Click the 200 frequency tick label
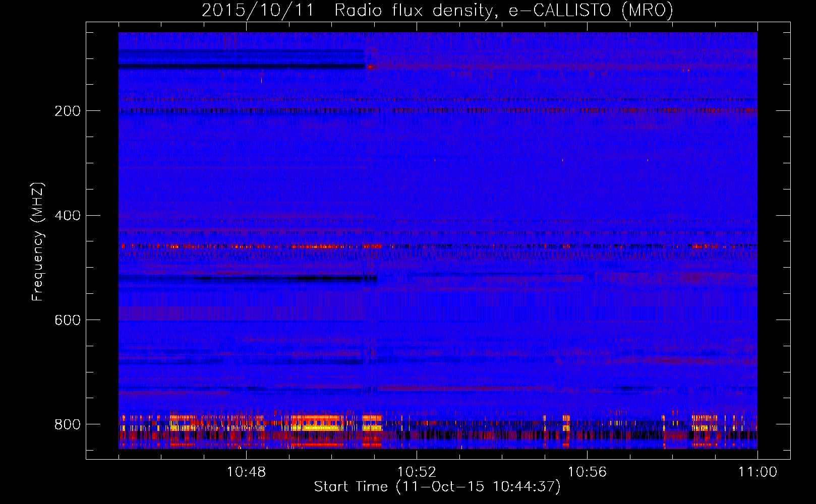Viewport: 816px width, 504px height. point(68,111)
